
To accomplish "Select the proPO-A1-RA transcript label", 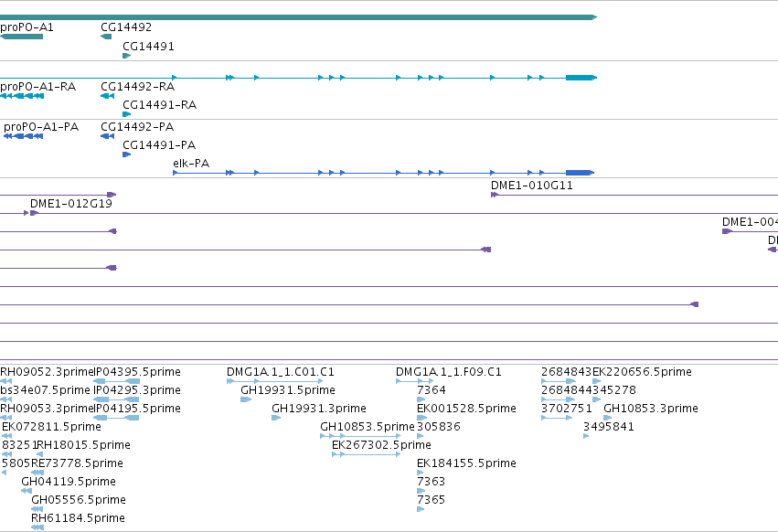I will 37,87.
